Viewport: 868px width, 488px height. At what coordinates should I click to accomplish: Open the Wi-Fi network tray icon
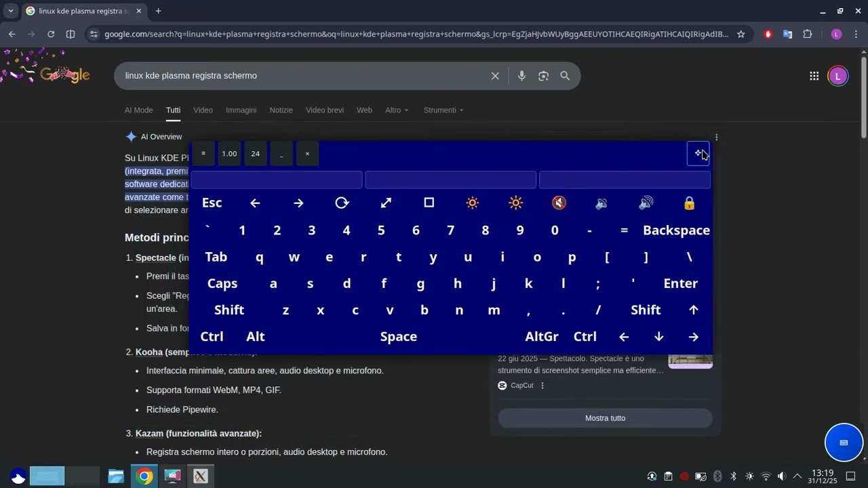point(766,476)
